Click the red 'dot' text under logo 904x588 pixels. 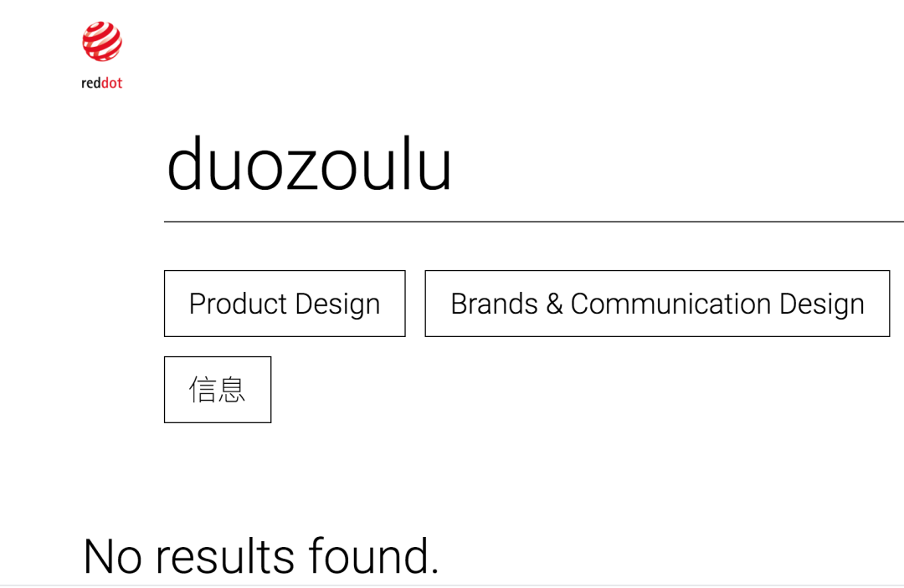pos(112,84)
